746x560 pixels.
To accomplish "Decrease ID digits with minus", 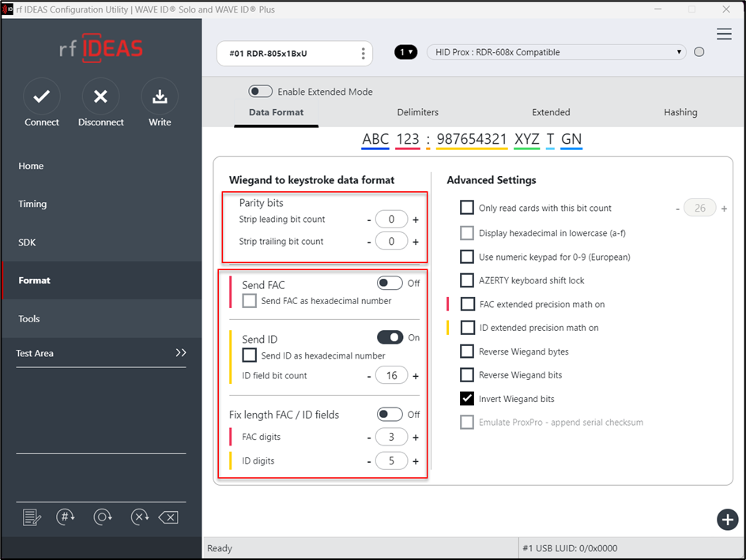I will (x=369, y=461).
